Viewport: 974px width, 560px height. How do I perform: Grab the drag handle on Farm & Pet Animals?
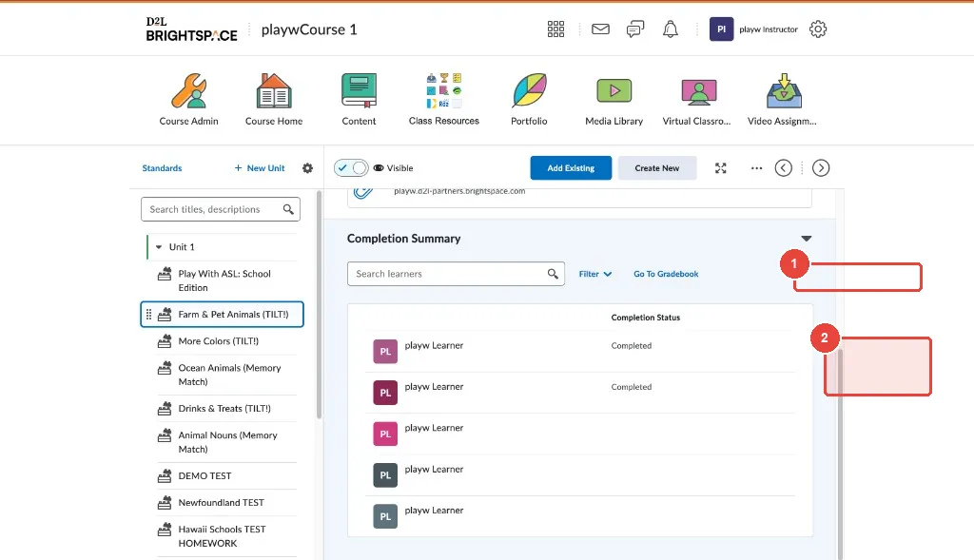[148, 315]
